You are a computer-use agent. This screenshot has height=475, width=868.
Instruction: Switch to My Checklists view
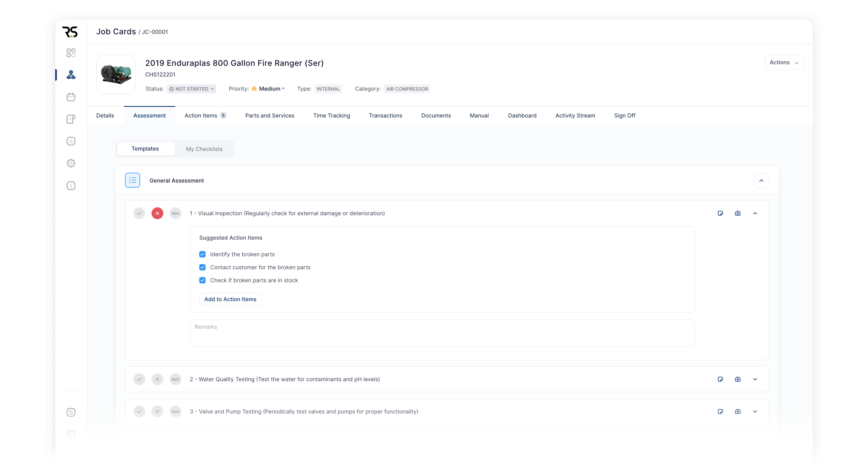pos(204,149)
